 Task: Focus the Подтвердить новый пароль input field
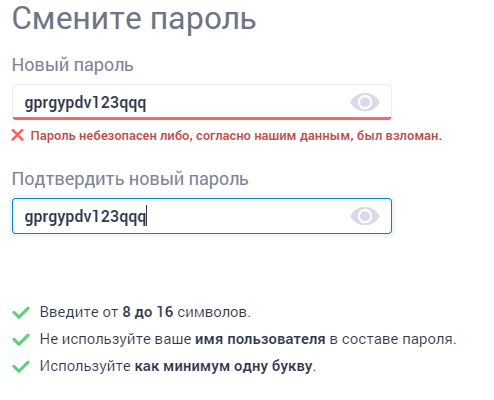click(x=202, y=216)
